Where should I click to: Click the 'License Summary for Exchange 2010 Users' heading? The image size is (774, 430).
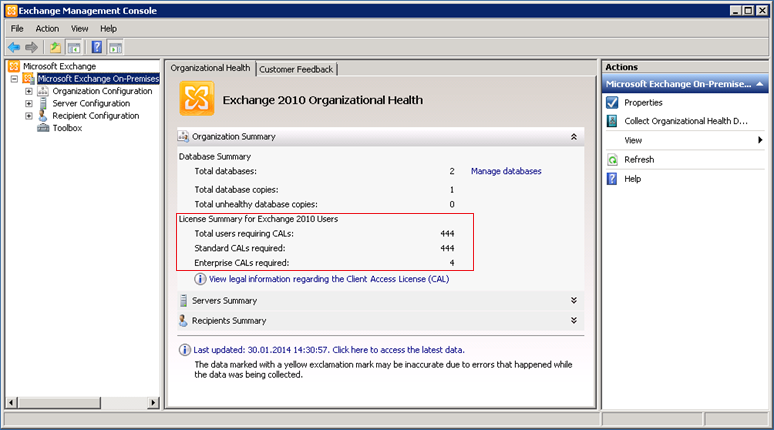tap(258, 219)
